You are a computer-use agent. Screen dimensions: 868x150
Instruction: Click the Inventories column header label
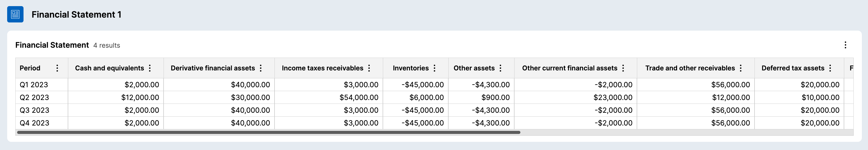pyautogui.click(x=410, y=68)
